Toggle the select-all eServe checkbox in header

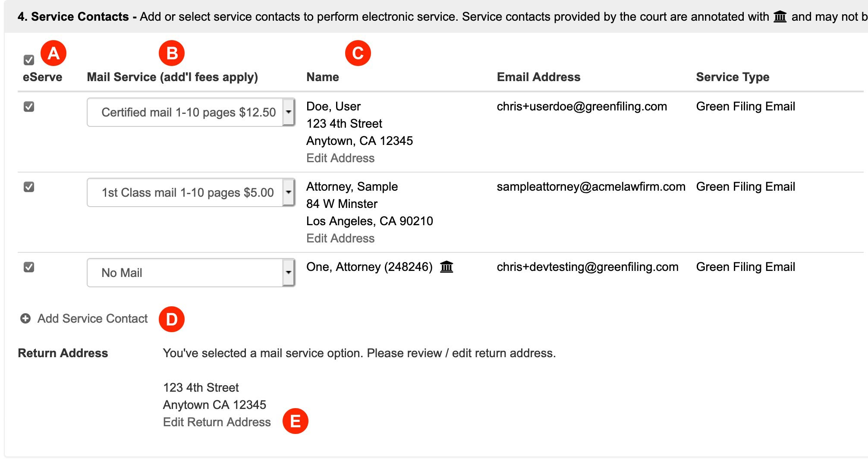tap(29, 60)
